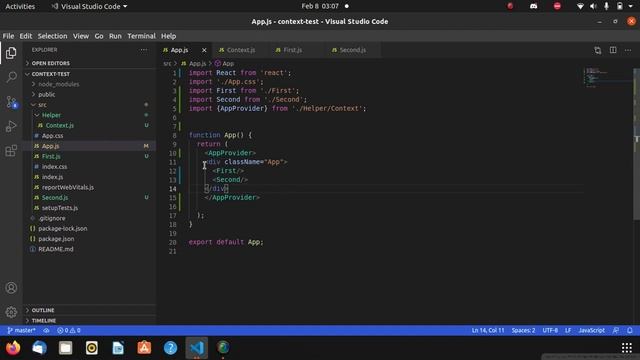Open Run and Debug view icon
Viewport: 640px width, 360px height.
pyautogui.click(x=11, y=126)
